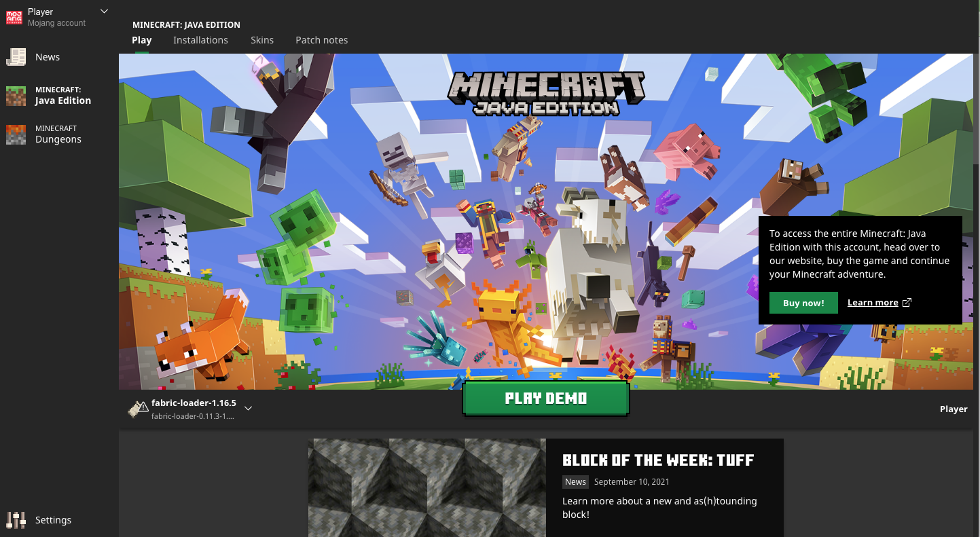Click the Buy now! button
The height and width of the screenshot is (537, 980).
pos(803,303)
